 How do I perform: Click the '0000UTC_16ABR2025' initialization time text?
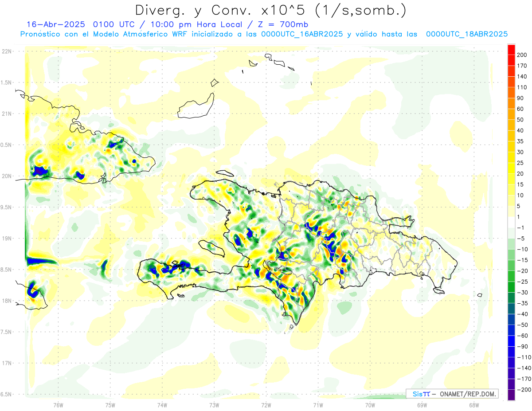[x=302, y=34]
